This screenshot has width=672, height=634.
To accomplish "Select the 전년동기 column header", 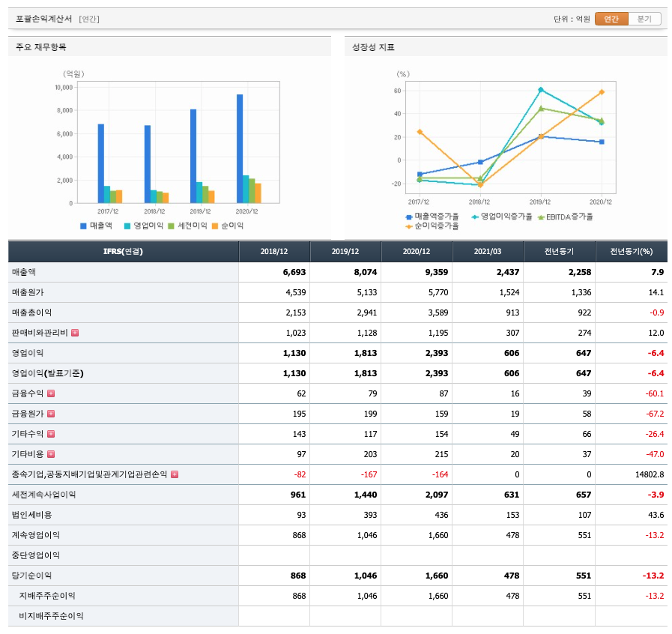I will (x=560, y=251).
